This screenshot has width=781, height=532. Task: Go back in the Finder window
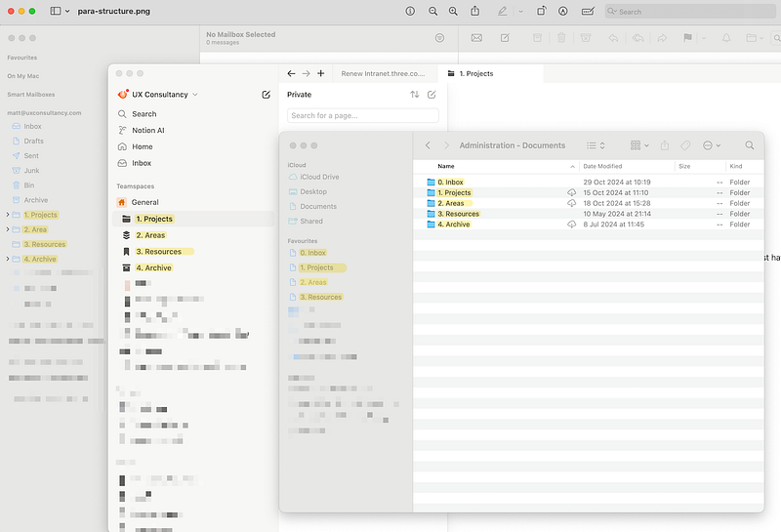428,145
